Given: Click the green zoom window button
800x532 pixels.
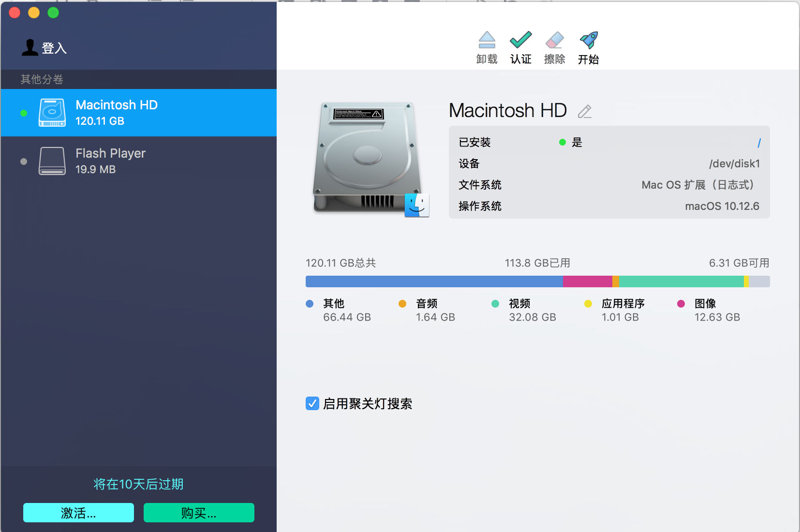Looking at the screenshot, I should point(53,13).
